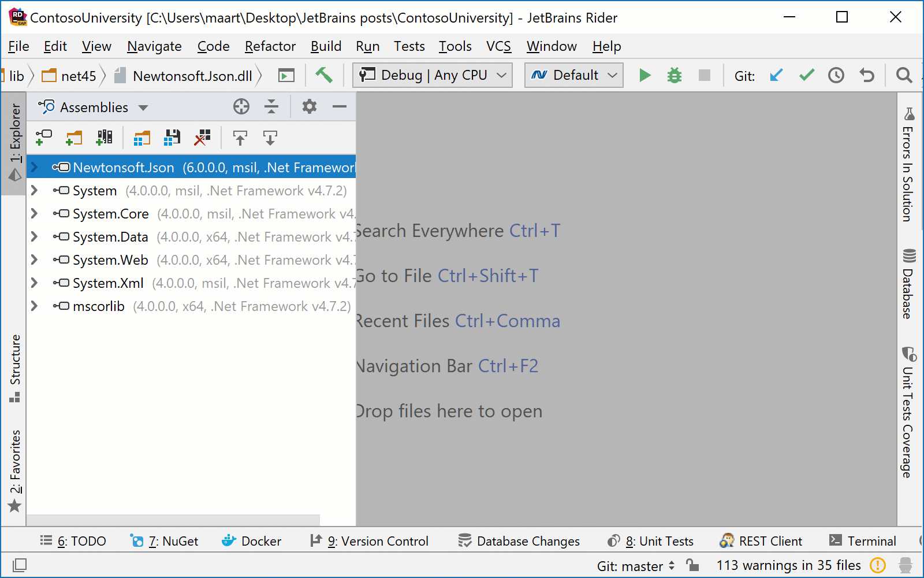Image resolution: width=924 pixels, height=578 pixels.
Task: Open Search Everywhere with the magnifier icon
Action: (x=904, y=75)
